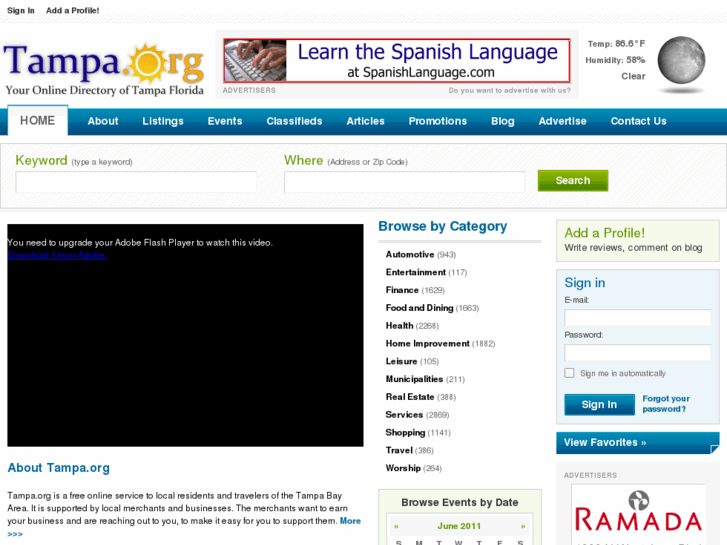Open the Listings menu item
This screenshot has height=545, width=727.
click(163, 121)
